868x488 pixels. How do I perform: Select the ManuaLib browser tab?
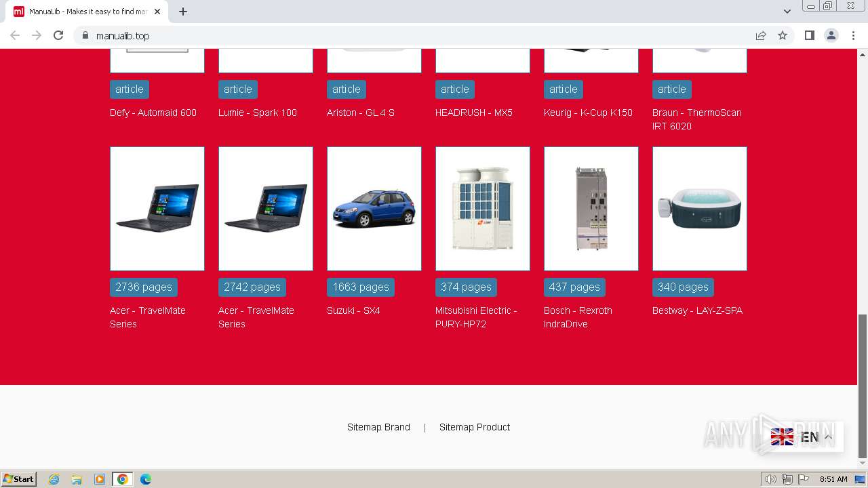click(x=88, y=12)
